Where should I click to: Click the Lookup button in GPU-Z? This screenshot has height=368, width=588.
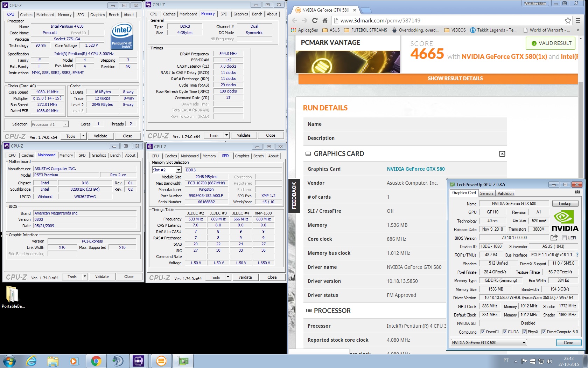click(565, 204)
